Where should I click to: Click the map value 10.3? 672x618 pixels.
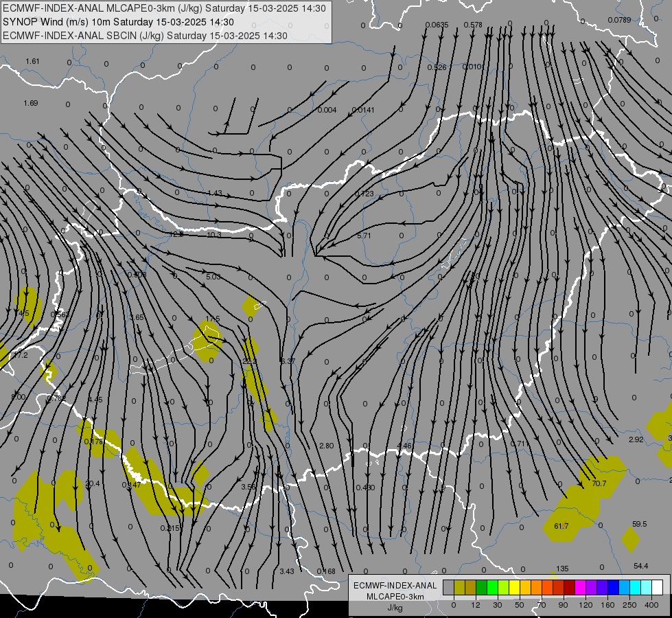pyautogui.click(x=214, y=235)
